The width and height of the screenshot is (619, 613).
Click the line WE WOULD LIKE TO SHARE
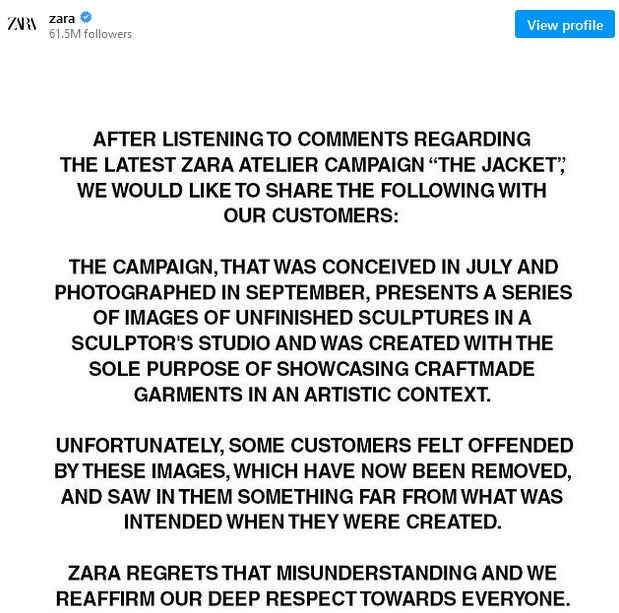tap(312, 190)
